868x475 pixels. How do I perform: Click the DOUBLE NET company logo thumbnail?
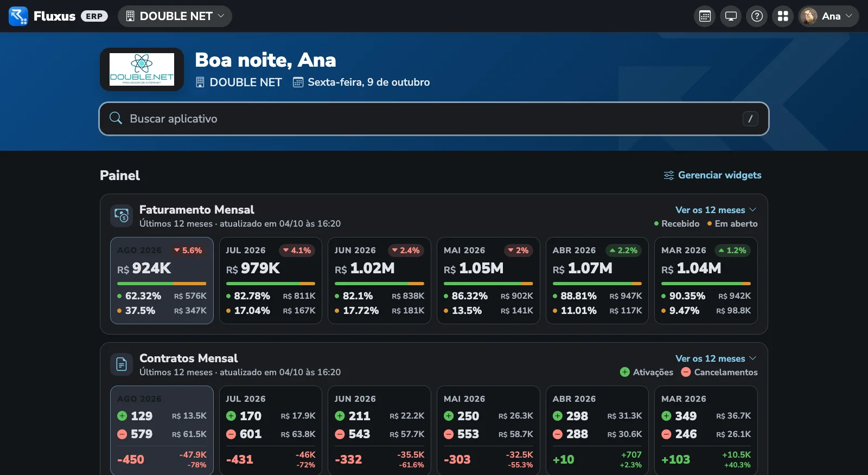click(142, 69)
